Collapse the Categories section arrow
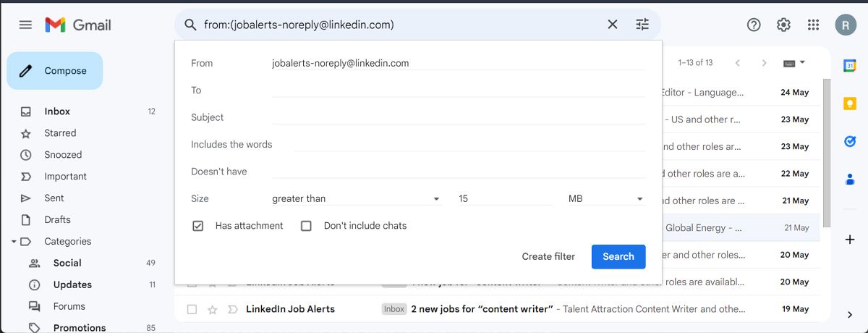 click(14, 242)
